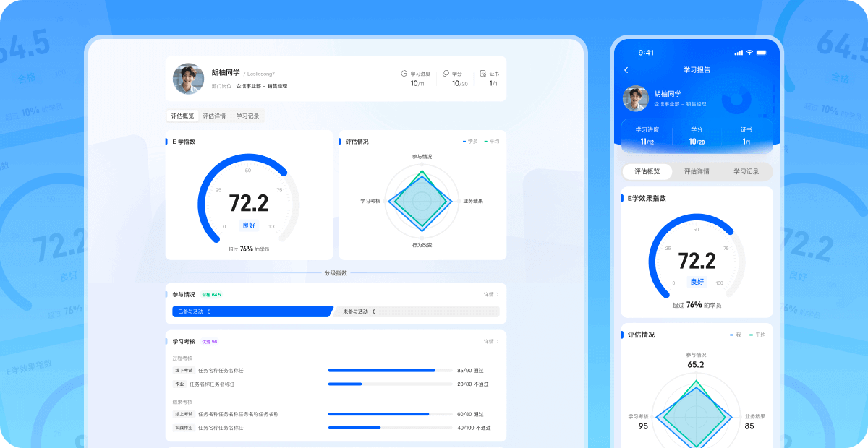Click the 证书 certificate icon in desktop header
This screenshot has width=868, height=448.
pyautogui.click(x=483, y=74)
